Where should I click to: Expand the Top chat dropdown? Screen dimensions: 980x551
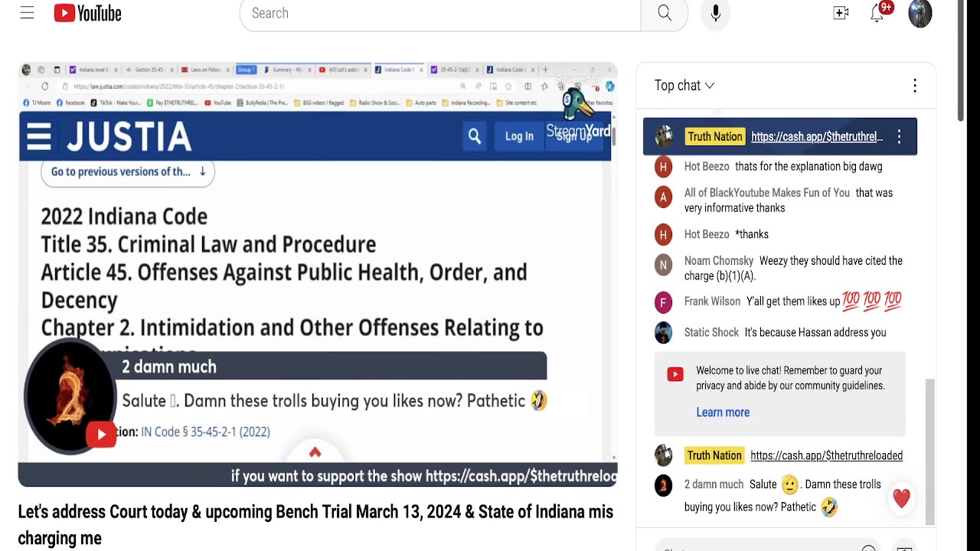click(x=684, y=86)
